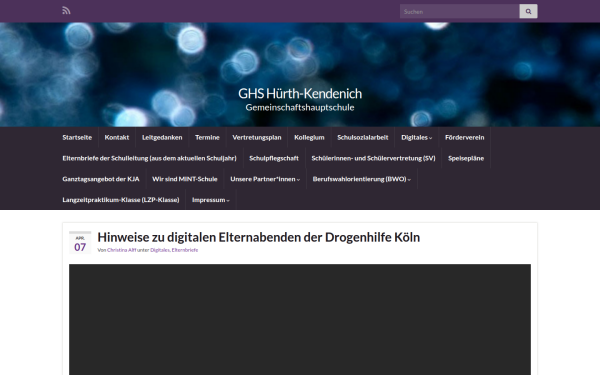Click the search magnifier button

pyautogui.click(x=528, y=11)
